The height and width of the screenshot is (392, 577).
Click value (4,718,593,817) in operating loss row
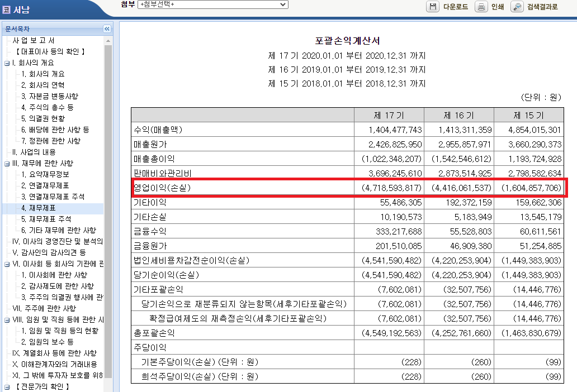coord(391,188)
